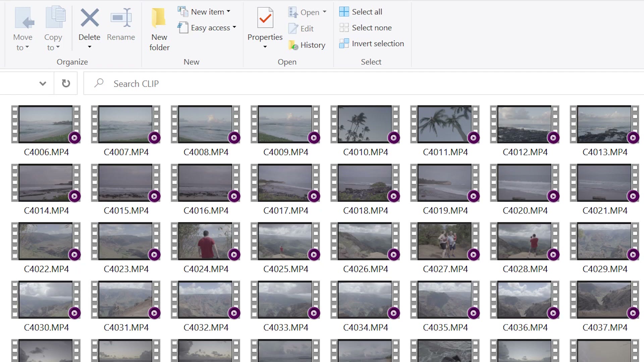This screenshot has height=362, width=644.
Task: Select video thumbnail C4017.MP4
Action: coord(285,183)
